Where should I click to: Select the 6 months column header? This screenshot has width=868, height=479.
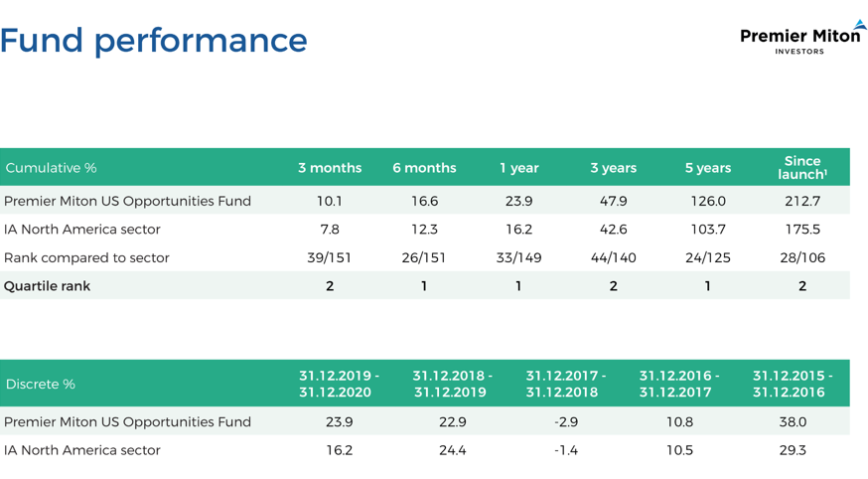point(424,168)
